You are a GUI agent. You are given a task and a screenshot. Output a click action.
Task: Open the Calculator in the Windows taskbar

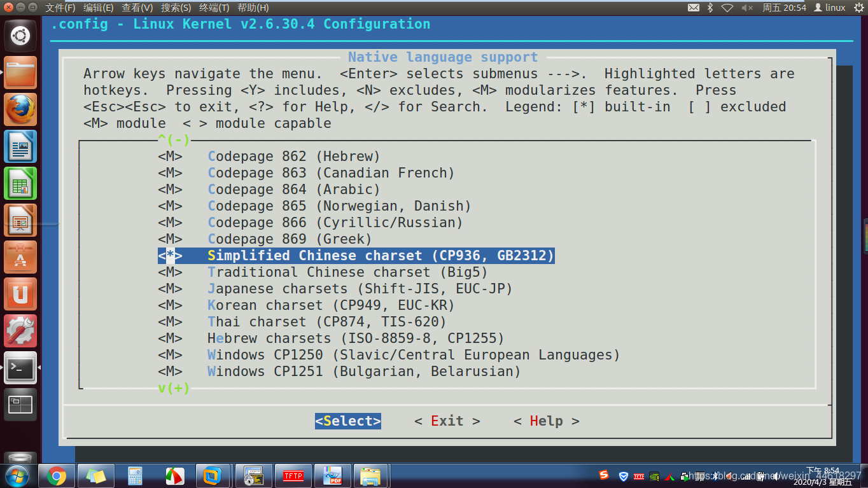pyautogui.click(x=135, y=476)
